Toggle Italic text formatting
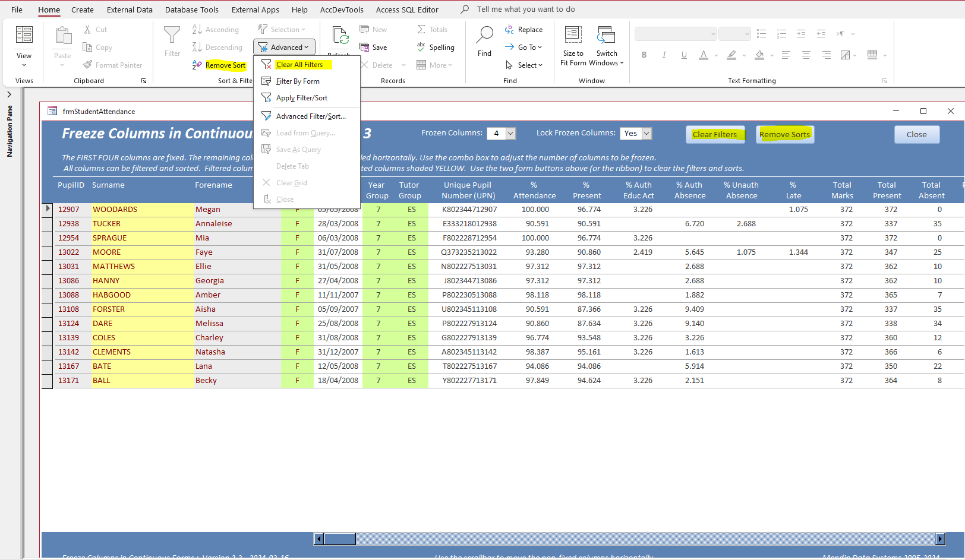The height and width of the screenshot is (560, 965). tap(664, 55)
